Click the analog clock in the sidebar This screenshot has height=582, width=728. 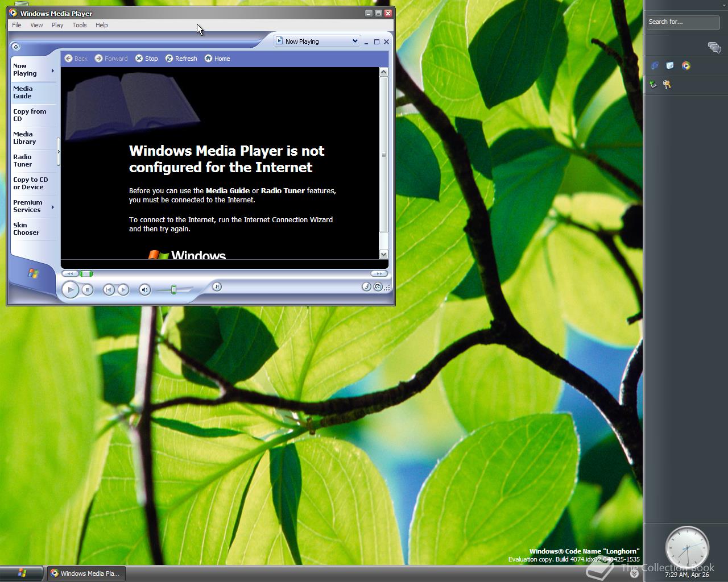coord(687,548)
